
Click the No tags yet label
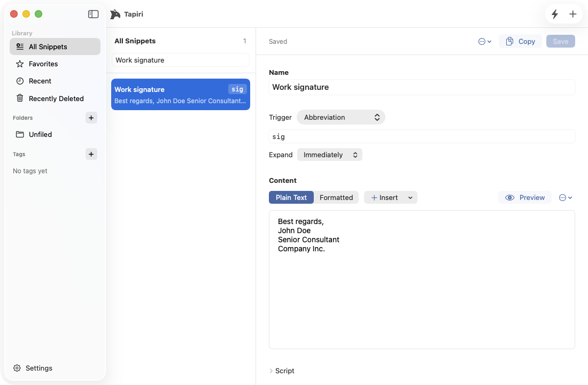click(30, 171)
